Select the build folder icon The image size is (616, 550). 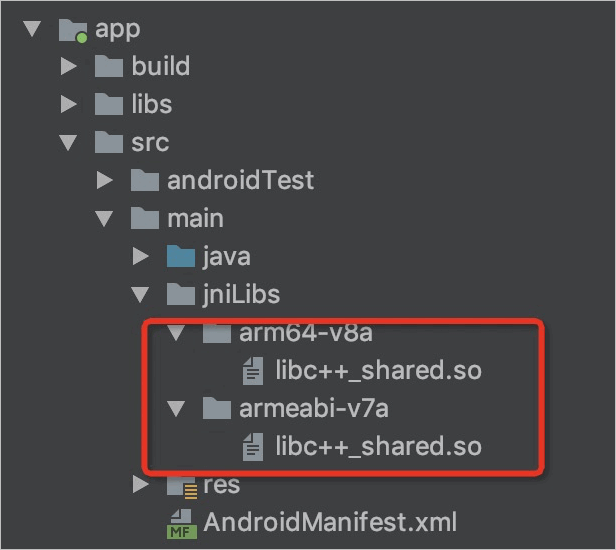coord(109,66)
